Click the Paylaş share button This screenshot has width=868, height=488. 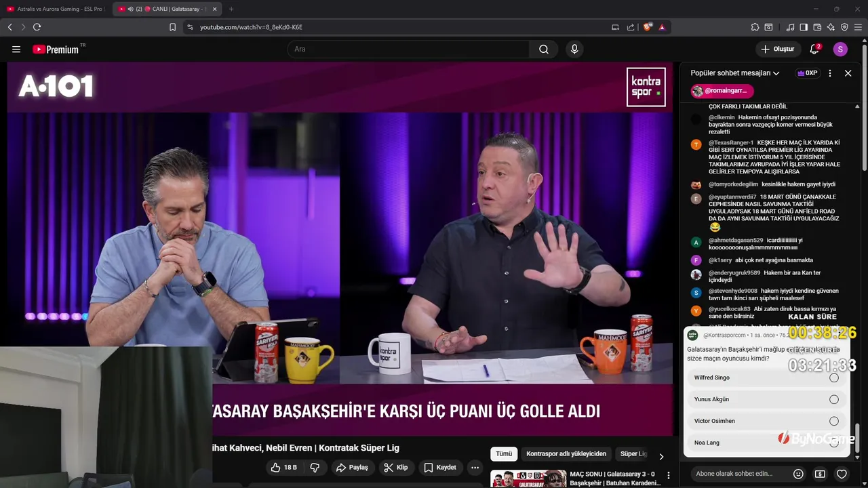point(353,467)
